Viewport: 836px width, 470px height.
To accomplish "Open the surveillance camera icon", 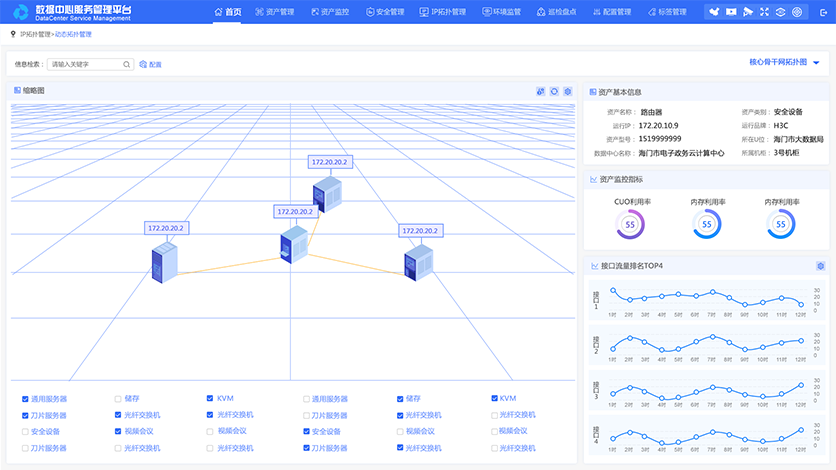I will 748,12.
